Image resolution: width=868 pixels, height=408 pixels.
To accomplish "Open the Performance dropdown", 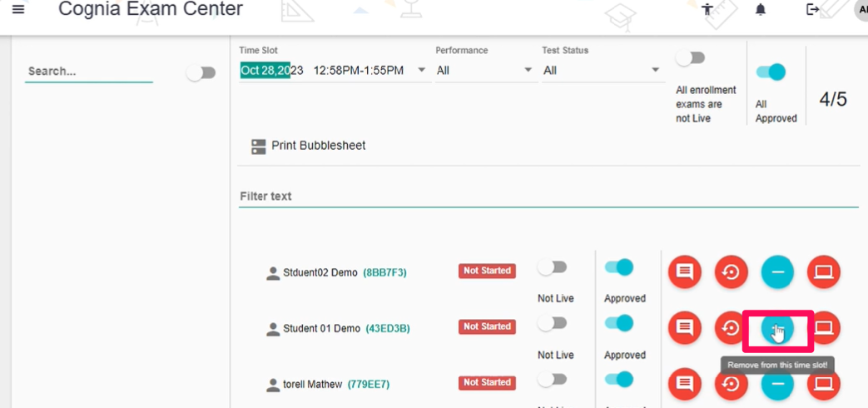I will 486,70.
